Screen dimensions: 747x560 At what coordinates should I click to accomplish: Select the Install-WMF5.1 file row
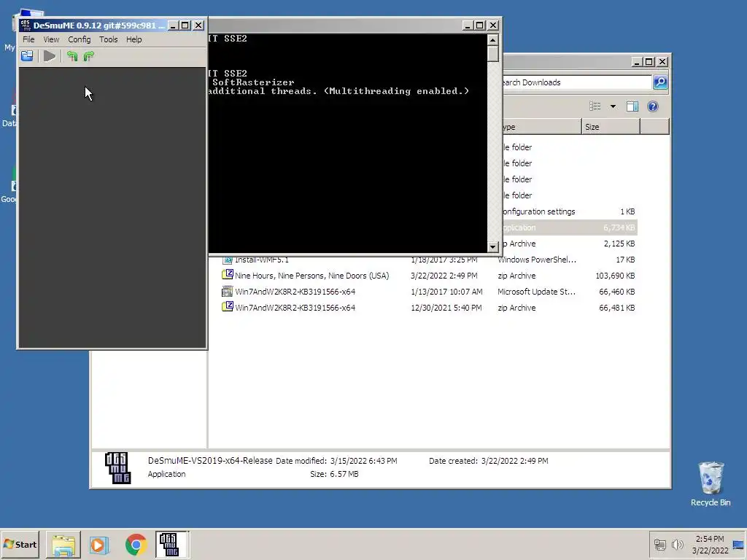coord(429,260)
